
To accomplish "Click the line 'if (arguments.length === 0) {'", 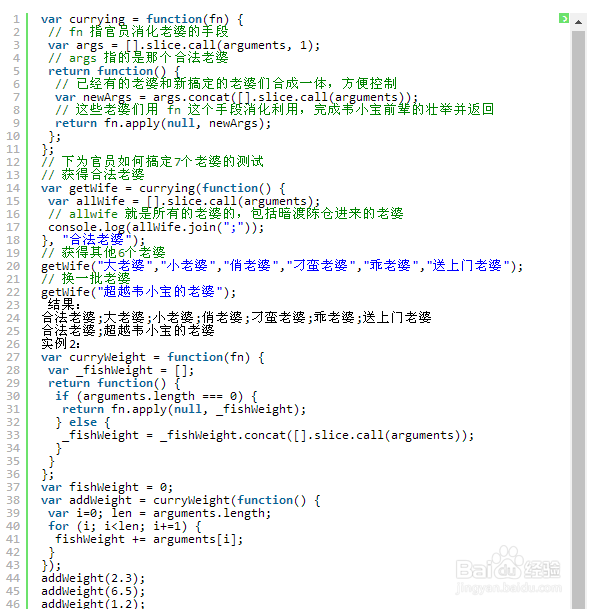I will point(156,397).
